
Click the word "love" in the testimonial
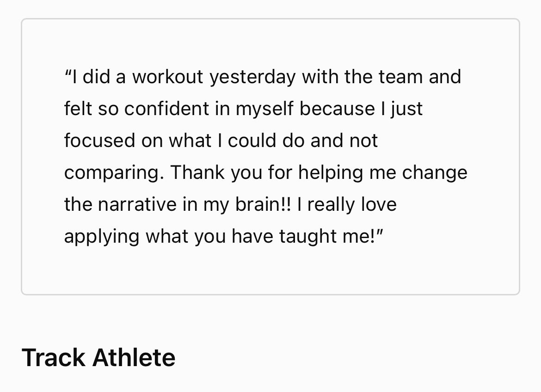coord(378,204)
